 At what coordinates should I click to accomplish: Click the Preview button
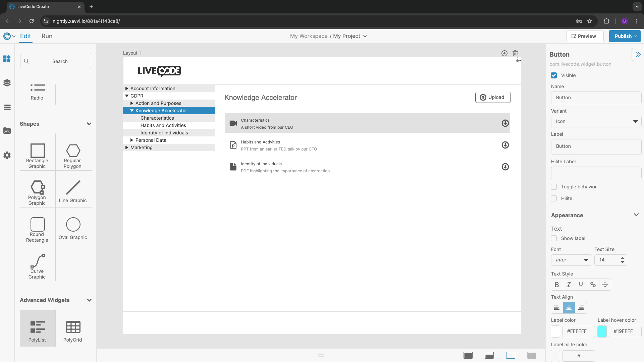point(585,36)
